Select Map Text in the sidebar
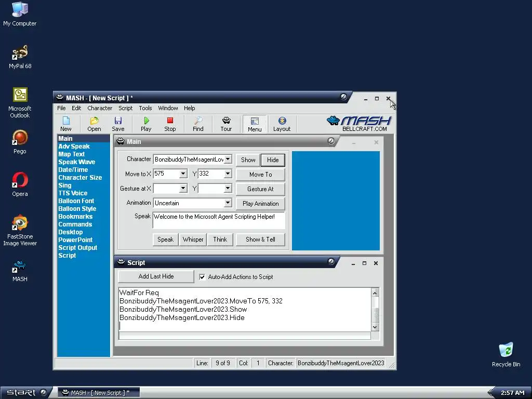Image resolution: width=532 pixels, height=399 pixels. tap(71, 154)
